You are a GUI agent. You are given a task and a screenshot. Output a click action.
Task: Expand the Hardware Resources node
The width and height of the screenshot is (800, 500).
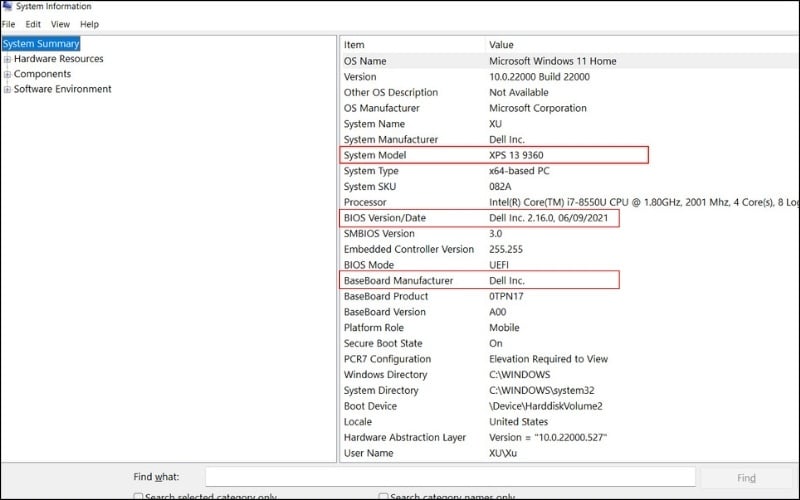tap(7, 59)
